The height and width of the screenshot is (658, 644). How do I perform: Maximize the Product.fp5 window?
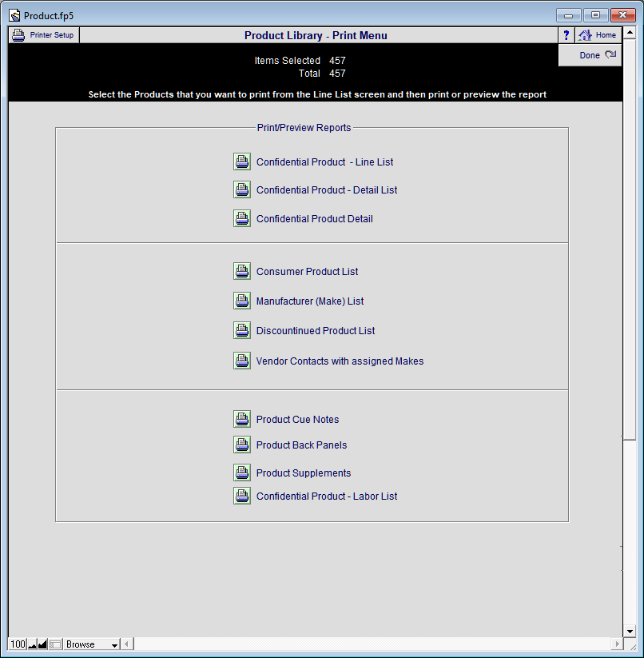point(595,15)
